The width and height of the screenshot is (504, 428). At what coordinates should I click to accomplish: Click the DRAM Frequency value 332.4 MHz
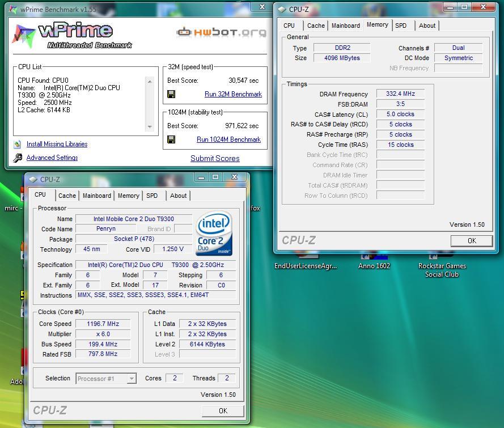click(400, 94)
